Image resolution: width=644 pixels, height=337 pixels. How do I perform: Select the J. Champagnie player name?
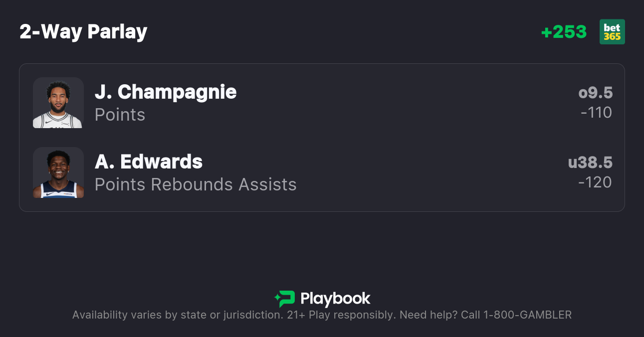166,92
